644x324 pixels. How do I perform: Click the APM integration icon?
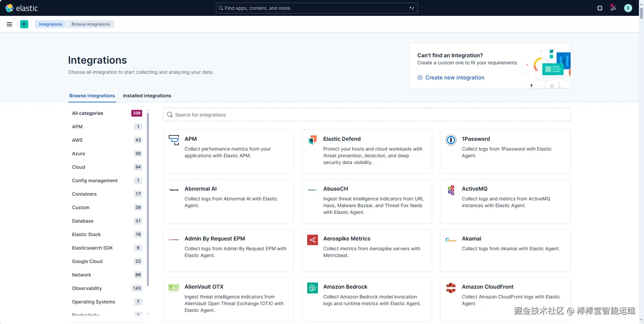(x=174, y=140)
